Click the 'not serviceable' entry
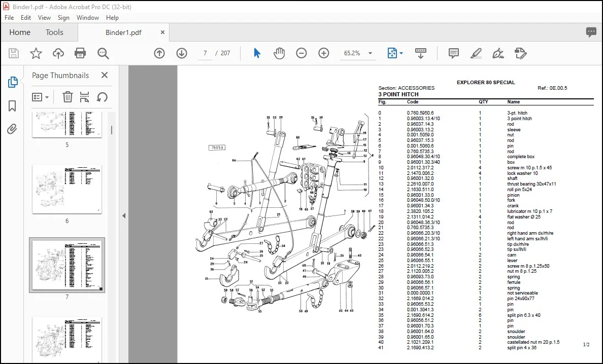The width and height of the screenshot is (603, 364). pyautogui.click(x=522, y=293)
